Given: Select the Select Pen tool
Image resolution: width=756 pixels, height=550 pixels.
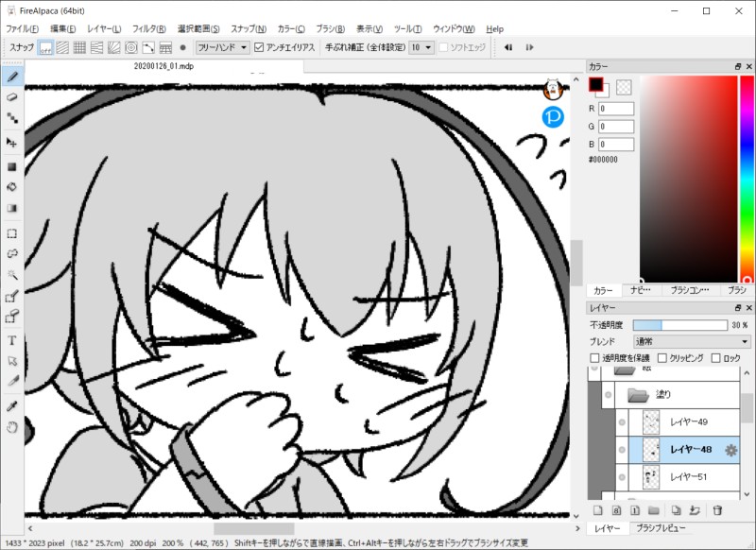Looking at the screenshot, I should click(12, 296).
